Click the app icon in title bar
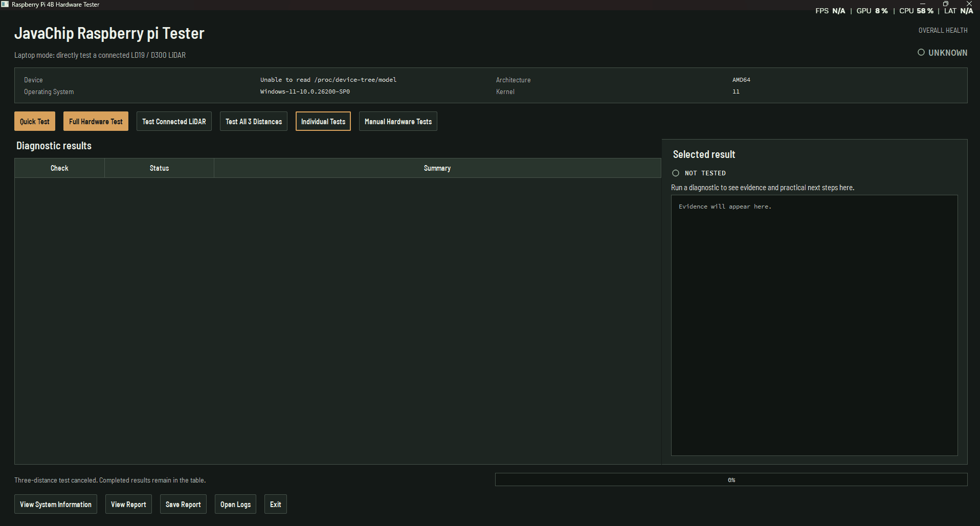This screenshot has height=526, width=980. pos(5,4)
